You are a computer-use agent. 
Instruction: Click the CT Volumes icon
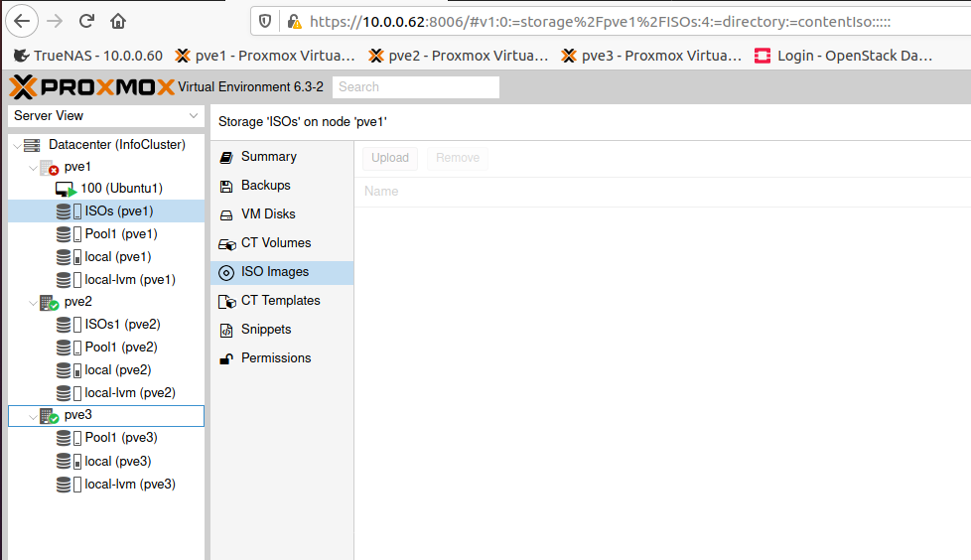227,244
